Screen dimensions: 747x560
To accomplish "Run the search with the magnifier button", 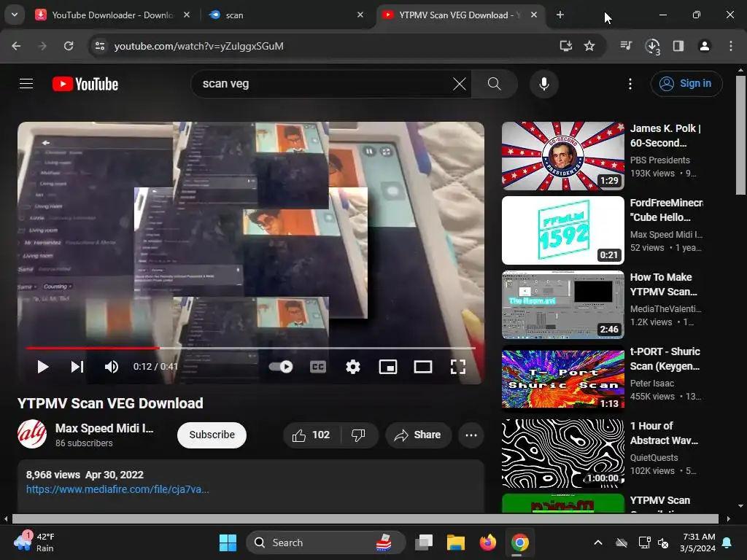I will 494,84.
